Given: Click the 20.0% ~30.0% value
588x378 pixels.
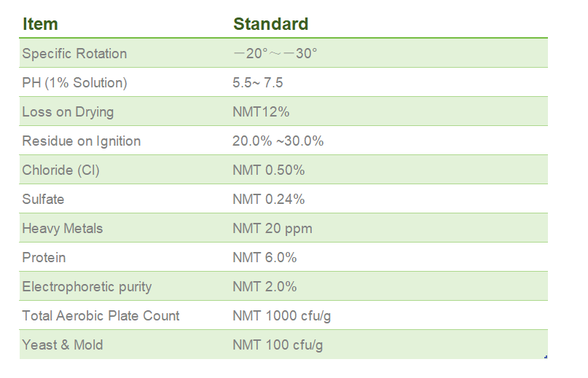Looking at the screenshot, I should click(278, 141).
